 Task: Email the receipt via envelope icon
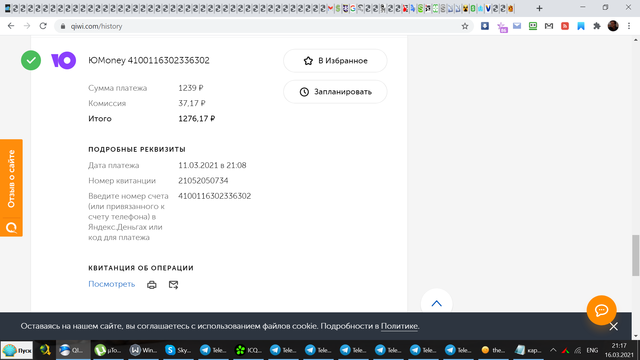coord(173,284)
